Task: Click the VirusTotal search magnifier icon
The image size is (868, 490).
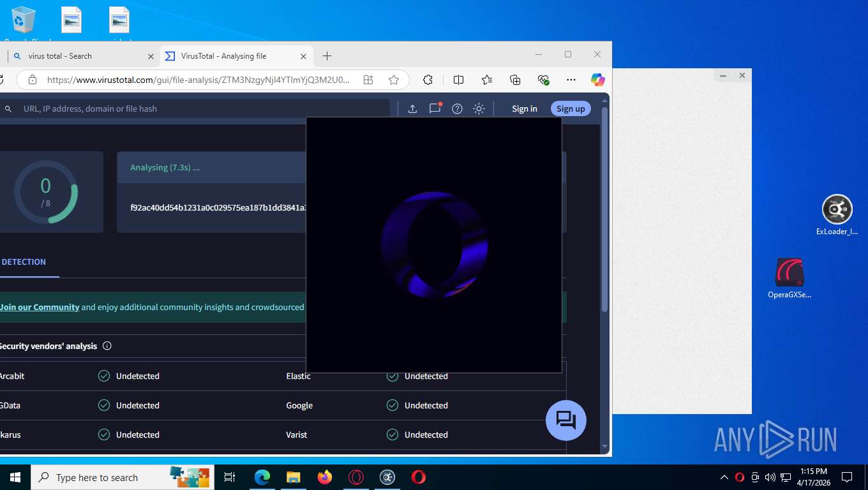Action: [8, 109]
